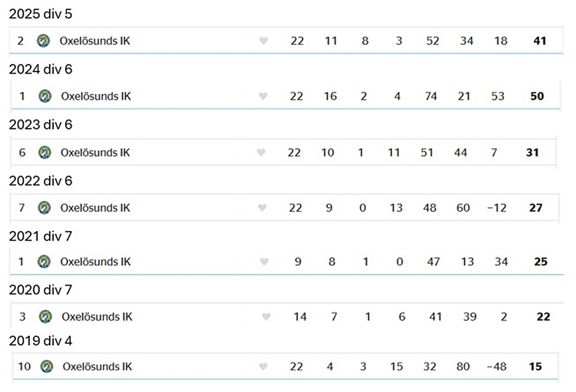The width and height of the screenshot is (576, 392).
Task: Click the 50 points value in 2024 row
Action: 537,96
